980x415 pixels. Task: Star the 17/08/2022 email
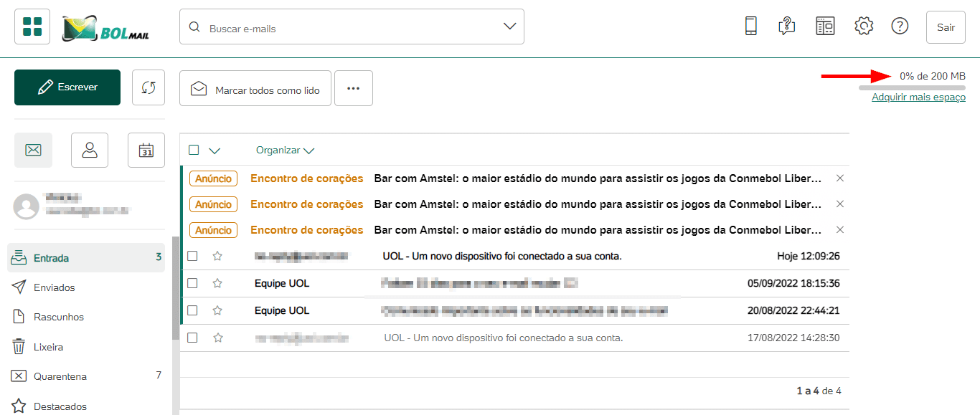(x=217, y=338)
